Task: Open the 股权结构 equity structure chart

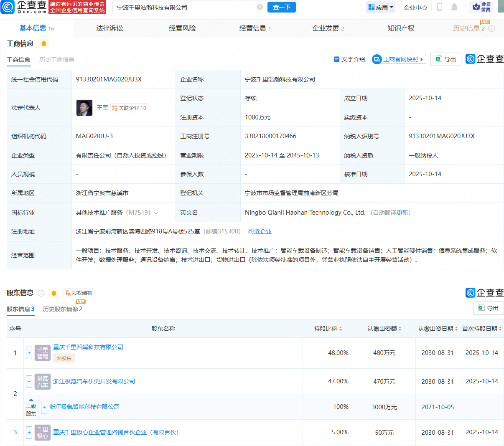Action: coord(79,293)
